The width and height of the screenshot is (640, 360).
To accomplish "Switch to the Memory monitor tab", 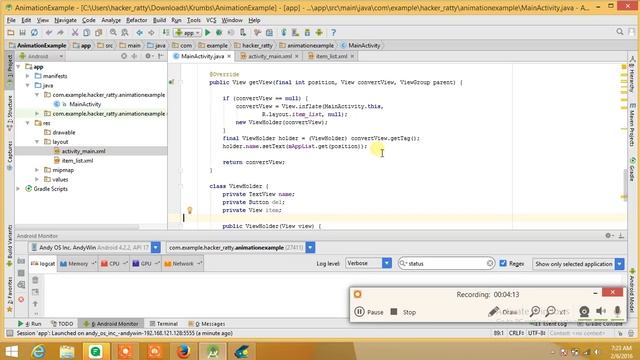I will [x=78, y=264].
